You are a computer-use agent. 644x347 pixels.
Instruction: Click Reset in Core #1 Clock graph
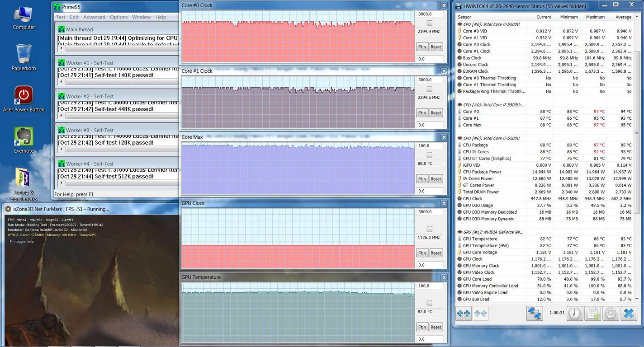(x=436, y=113)
